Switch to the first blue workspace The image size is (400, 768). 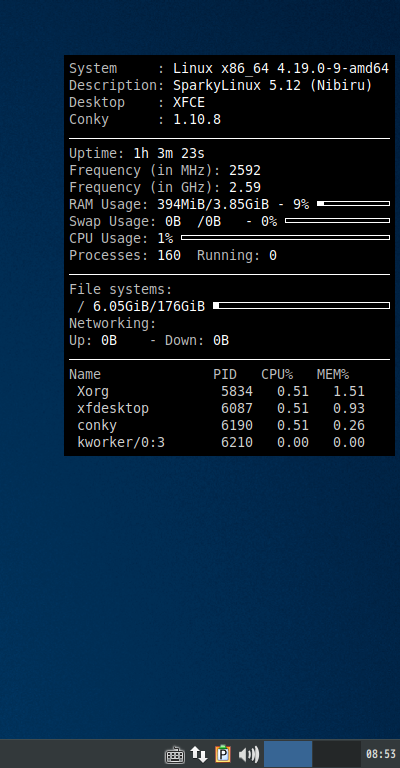pyautogui.click(x=288, y=754)
